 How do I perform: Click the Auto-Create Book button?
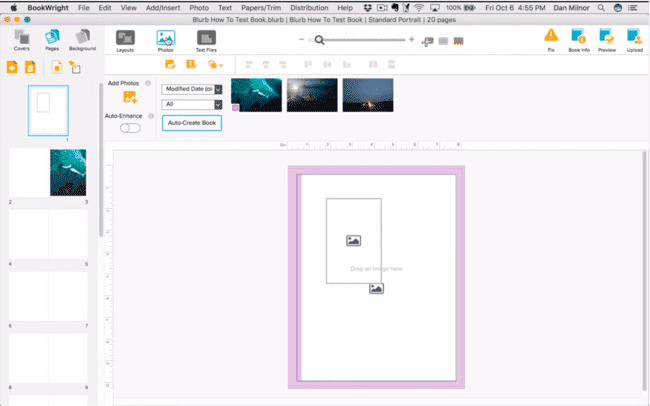[192, 123]
